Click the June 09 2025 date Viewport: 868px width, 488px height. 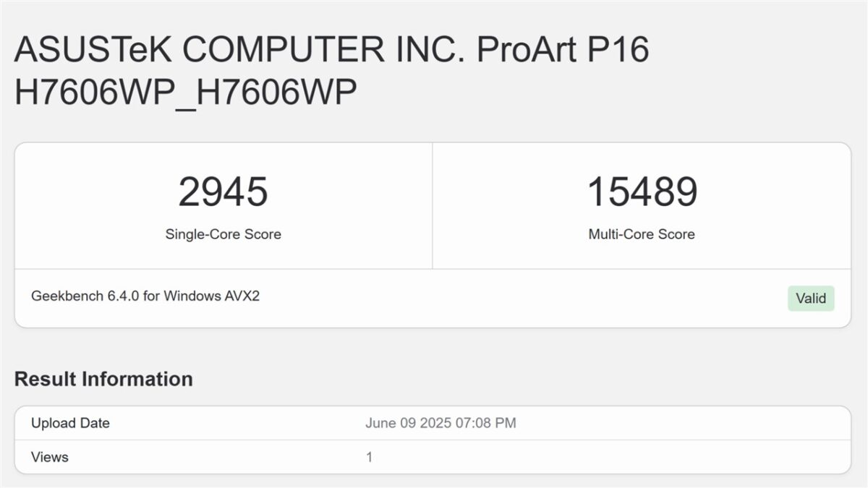pyautogui.click(x=406, y=423)
